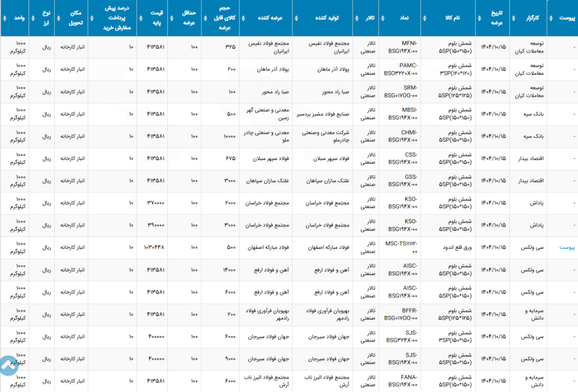Click sort icon beside درصد پیش پرداخت header
Viewport: 578px width, 392px height.
tap(92, 18)
